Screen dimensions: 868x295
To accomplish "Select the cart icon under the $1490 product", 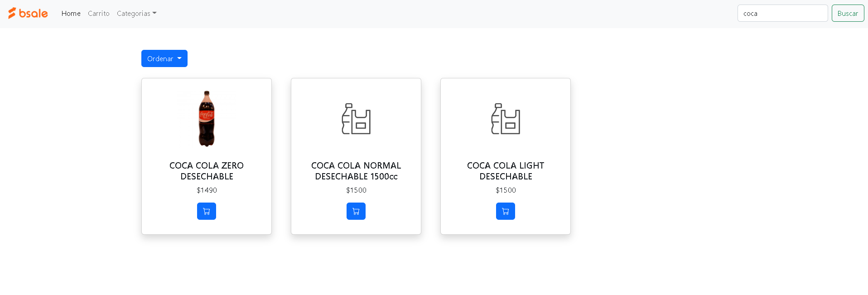I will [206, 211].
